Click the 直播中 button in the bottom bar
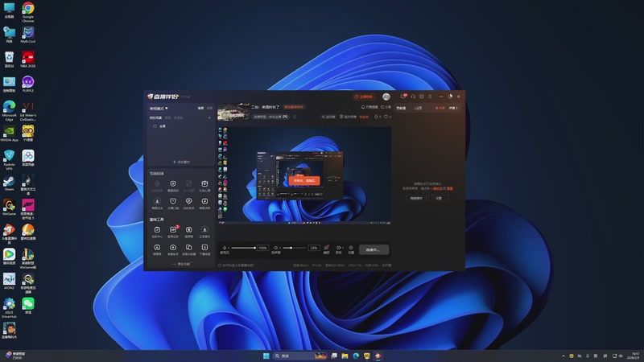The image size is (644, 362). pyautogui.click(x=374, y=249)
